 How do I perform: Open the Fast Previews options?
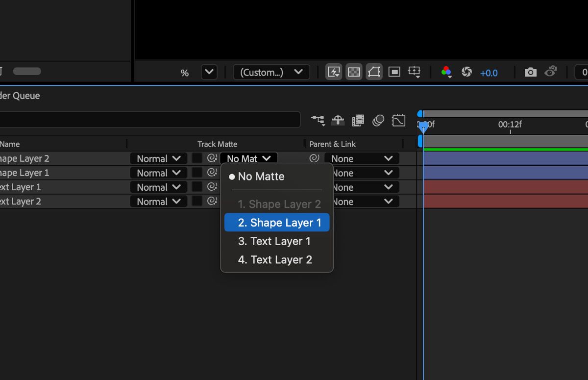[334, 72]
